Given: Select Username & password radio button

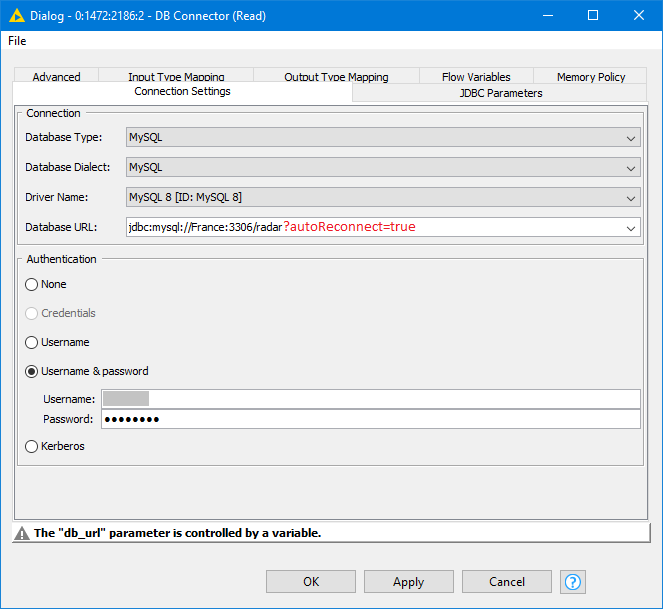Looking at the screenshot, I should click(x=32, y=371).
